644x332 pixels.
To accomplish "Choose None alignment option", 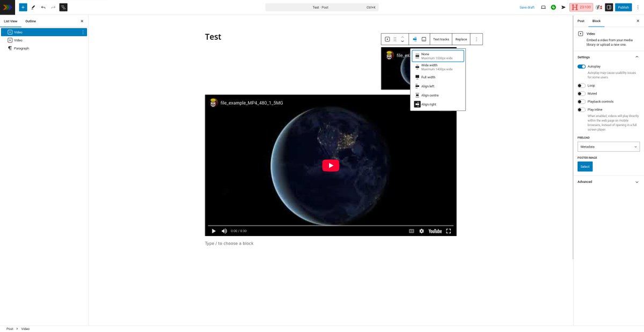I will point(438,56).
